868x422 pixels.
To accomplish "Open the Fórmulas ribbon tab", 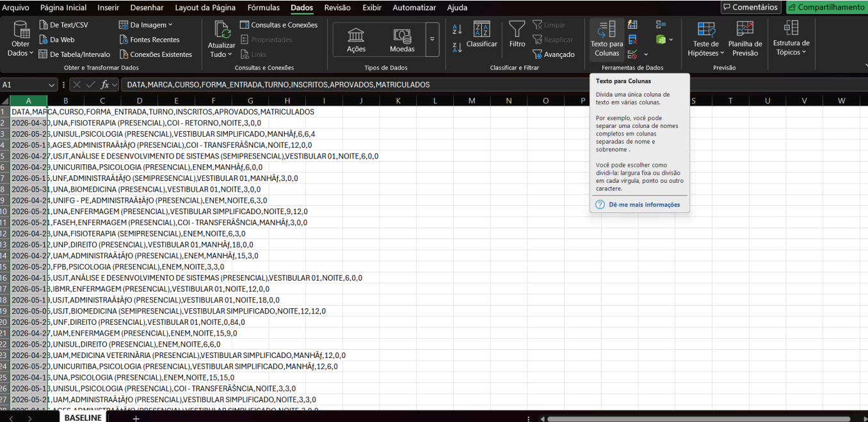I will pyautogui.click(x=263, y=8).
